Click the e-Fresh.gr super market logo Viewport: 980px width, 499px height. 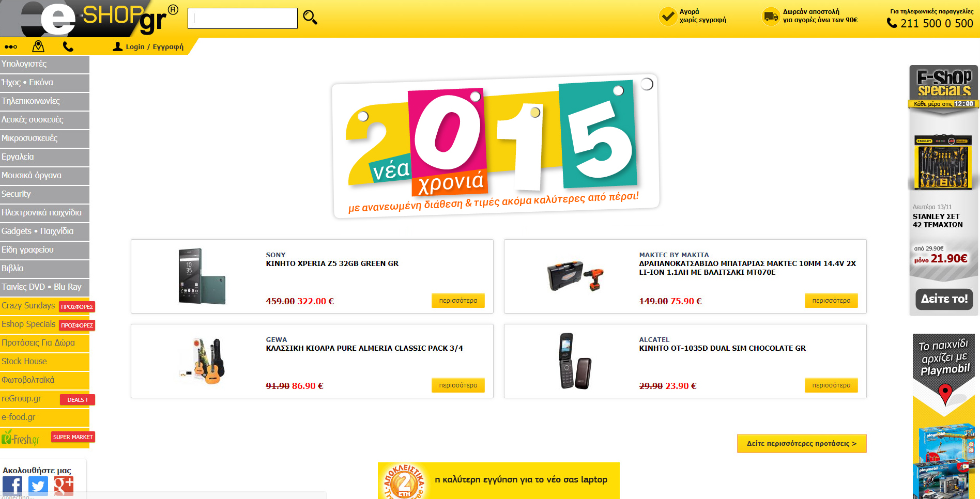(x=21, y=439)
